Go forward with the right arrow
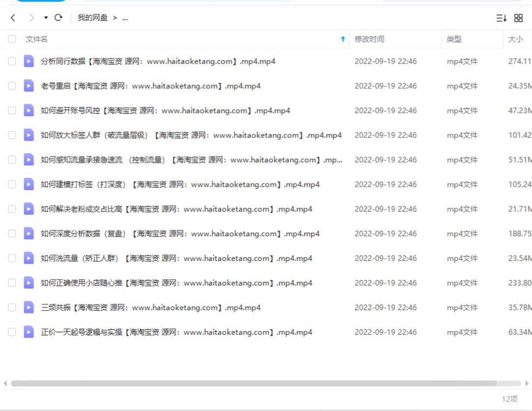The image size is (532, 411). point(31,18)
